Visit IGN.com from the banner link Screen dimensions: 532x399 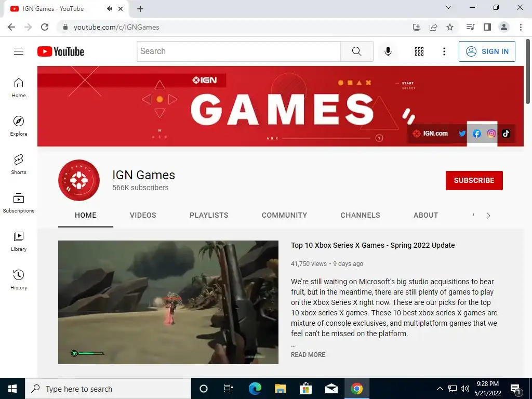point(430,134)
